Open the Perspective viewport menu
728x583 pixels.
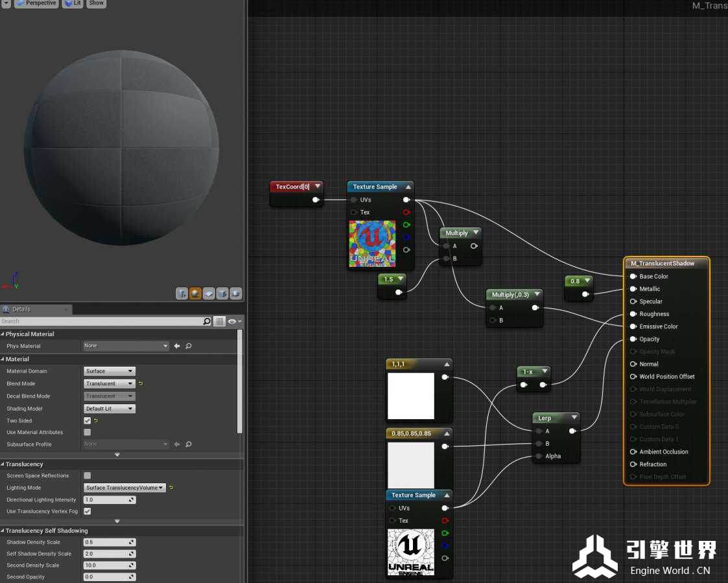36,3
